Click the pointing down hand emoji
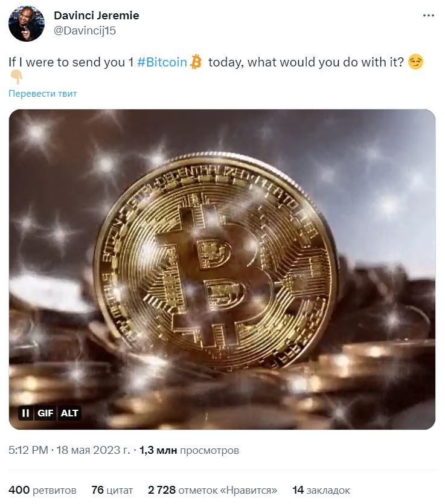Viewport: 445px width, 504px height. pos(16,77)
